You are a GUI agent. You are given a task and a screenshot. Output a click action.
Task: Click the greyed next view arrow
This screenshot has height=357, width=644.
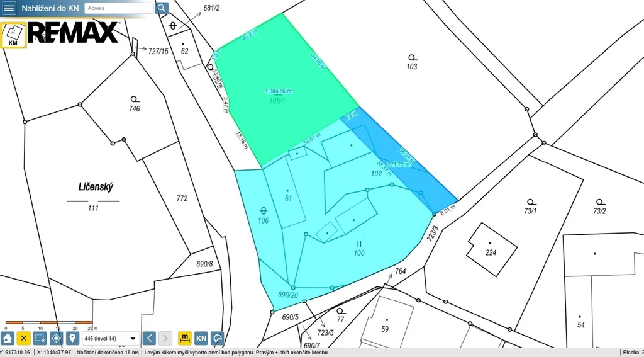(165, 338)
